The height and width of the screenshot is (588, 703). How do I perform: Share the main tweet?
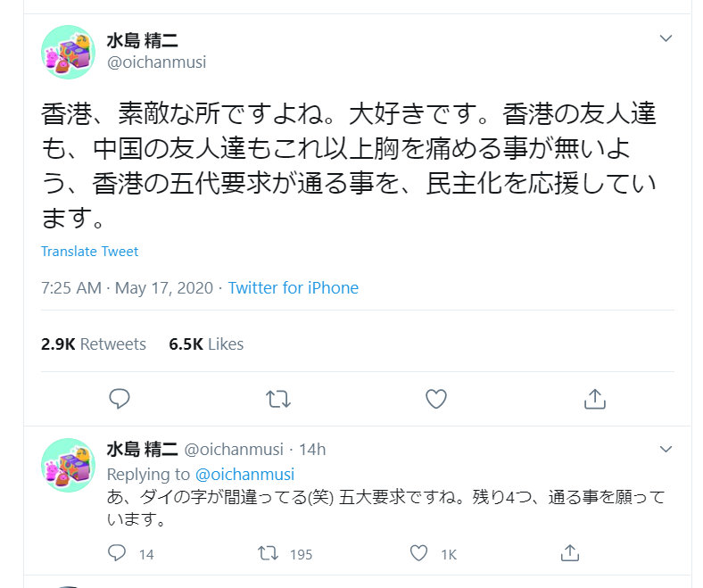[594, 399]
